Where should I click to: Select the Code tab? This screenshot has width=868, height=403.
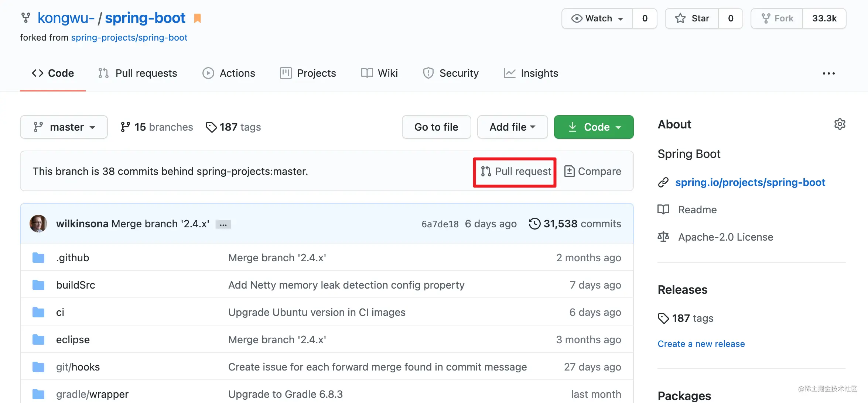(53, 73)
